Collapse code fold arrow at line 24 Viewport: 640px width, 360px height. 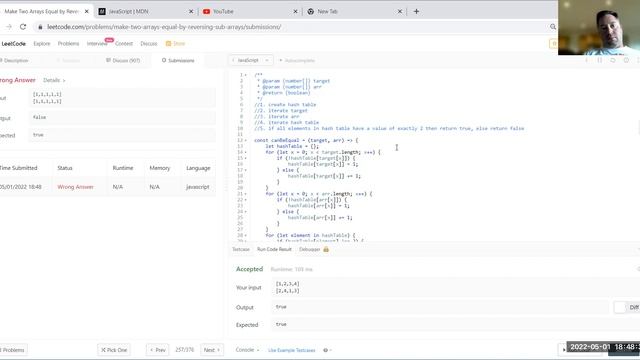point(246,212)
